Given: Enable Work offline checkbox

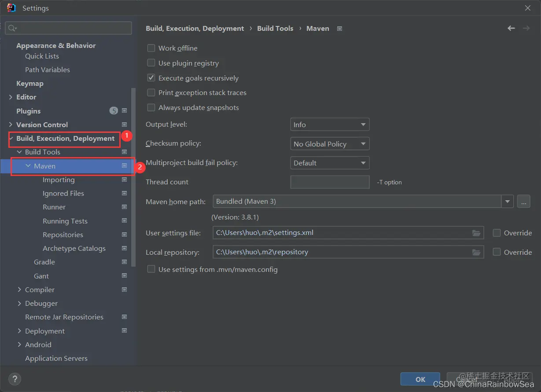Looking at the screenshot, I should (151, 48).
